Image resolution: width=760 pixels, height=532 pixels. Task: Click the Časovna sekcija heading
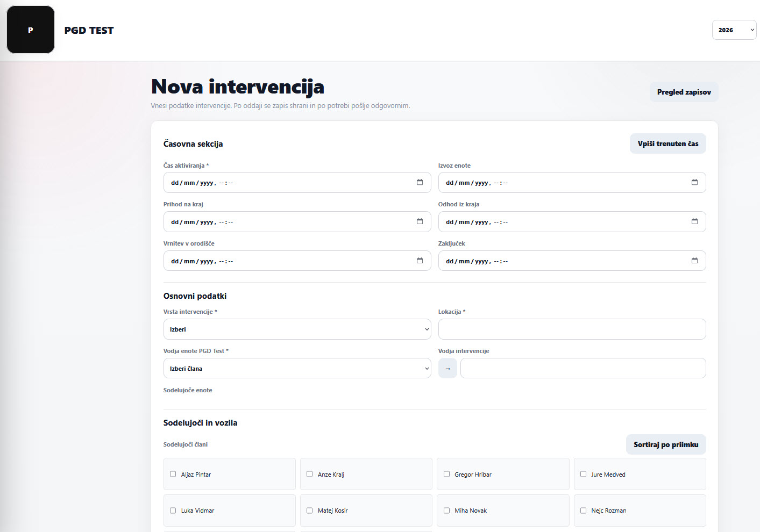tap(193, 144)
